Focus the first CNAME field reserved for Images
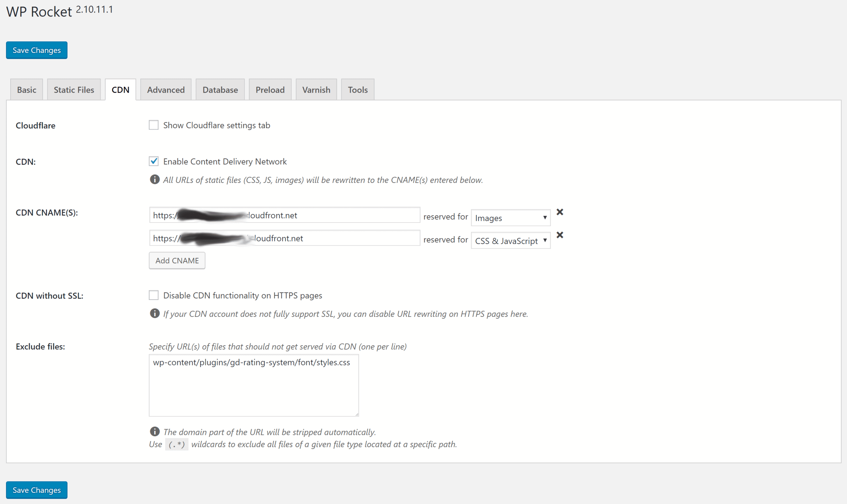 [x=285, y=215]
